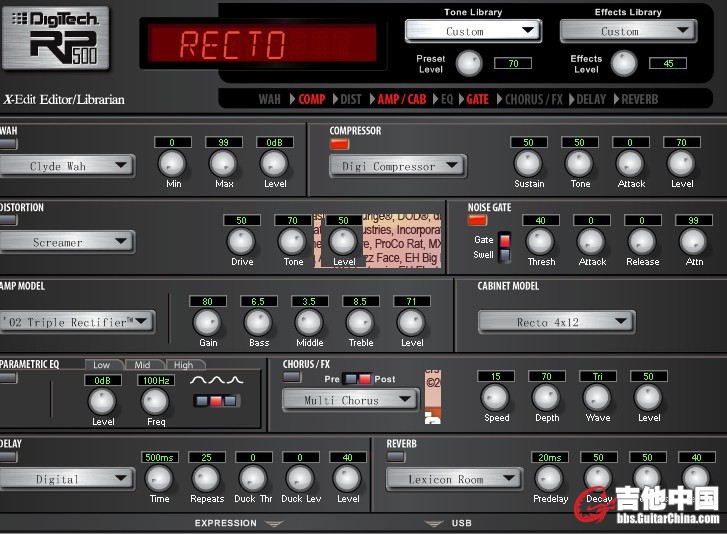
Task: Enable the Reverb effect switch
Action: tap(396, 457)
